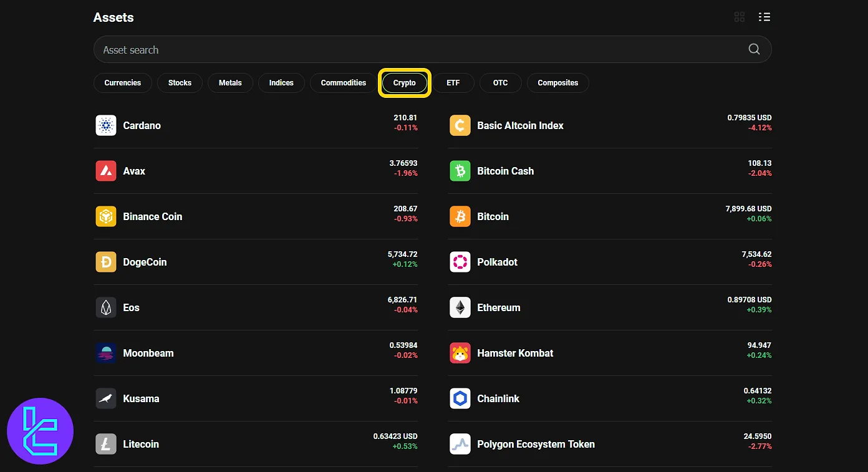Click the Kusama bird icon
The image size is (868, 472).
106,398
